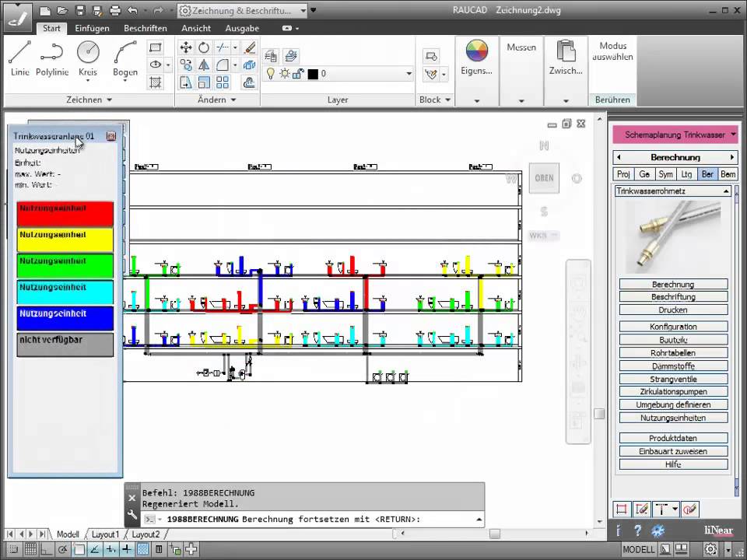Select the Scale tool
Screen dimensions: 747x560
pos(204,82)
